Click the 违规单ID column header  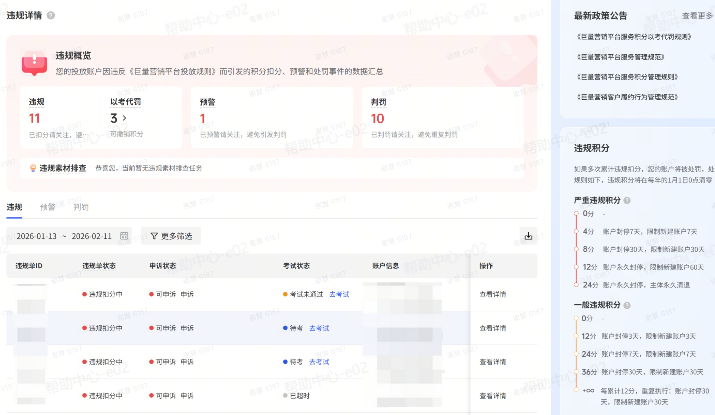pyautogui.click(x=29, y=266)
